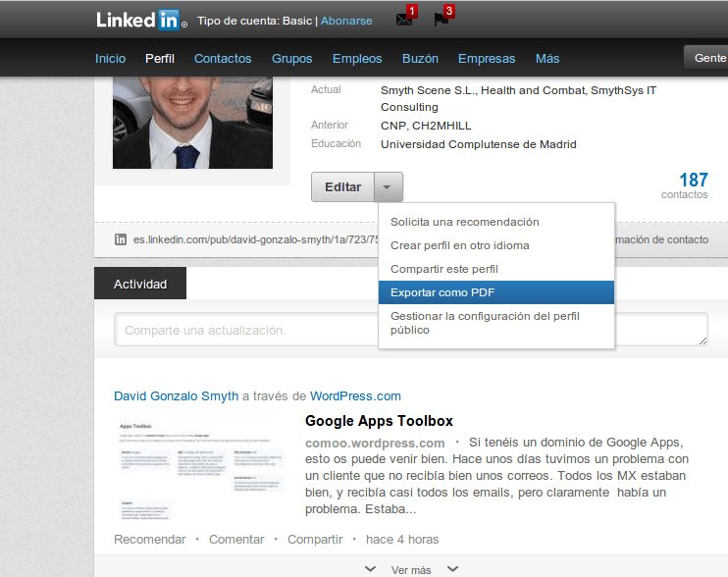Image resolution: width=728 pixels, height=577 pixels.
Task: Go to Inicio in navigation bar
Action: [110, 59]
